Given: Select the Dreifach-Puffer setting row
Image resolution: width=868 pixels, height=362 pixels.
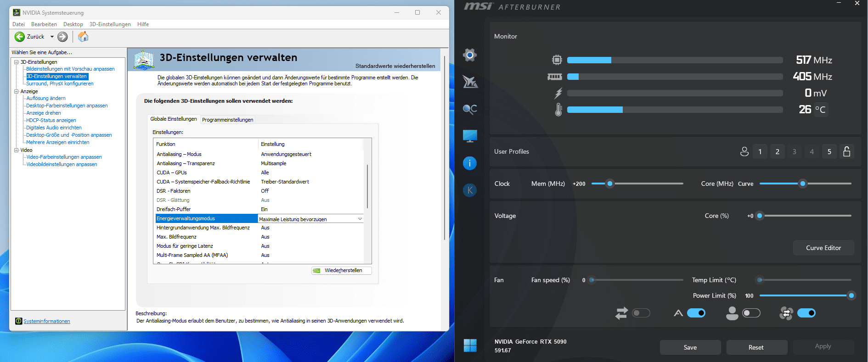Looking at the screenshot, I should point(259,209).
